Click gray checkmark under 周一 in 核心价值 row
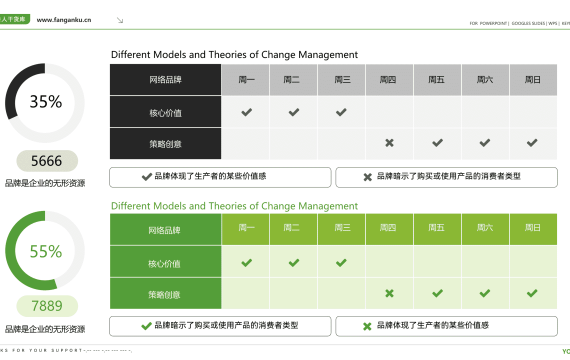Viewport: 570px width, 360px height. pos(246,112)
